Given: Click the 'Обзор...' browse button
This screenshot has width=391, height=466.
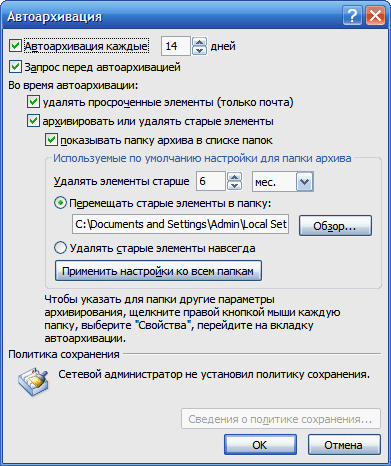Looking at the screenshot, I should tap(335, 226).
